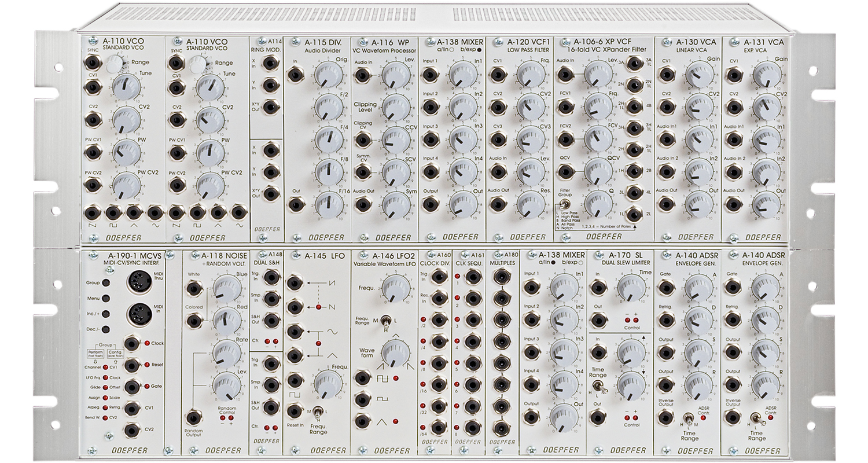Image resolution: width=868 pixels, height=463 pixels.
Task: Click the Clipping CV jack on A-116 WP
Action: point(363,139)
